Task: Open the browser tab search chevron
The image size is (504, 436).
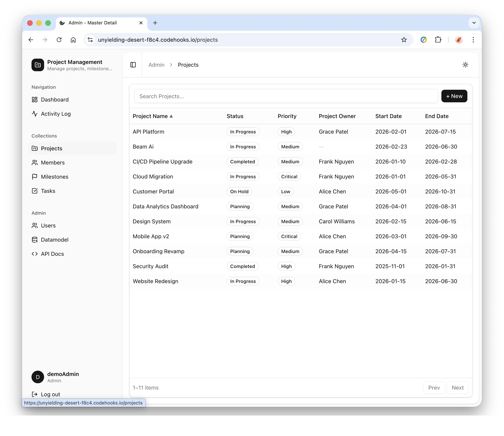Action: tap(473, 23)
